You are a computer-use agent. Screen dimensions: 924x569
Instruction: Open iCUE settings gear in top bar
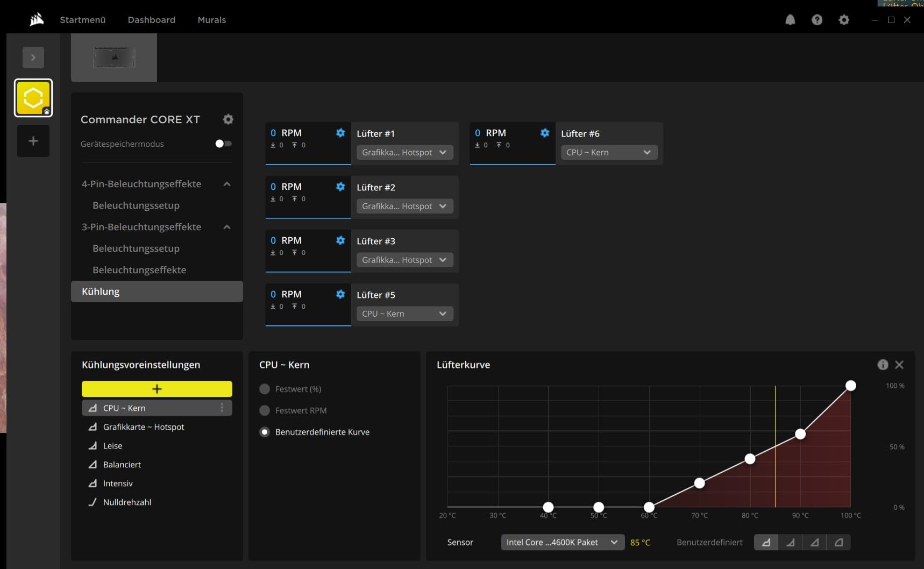click(844, 20)
